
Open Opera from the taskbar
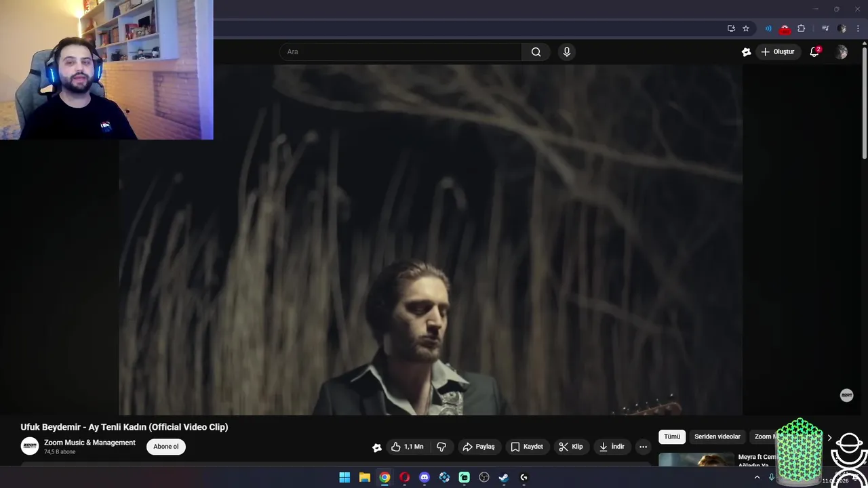(x=404, y=477)
